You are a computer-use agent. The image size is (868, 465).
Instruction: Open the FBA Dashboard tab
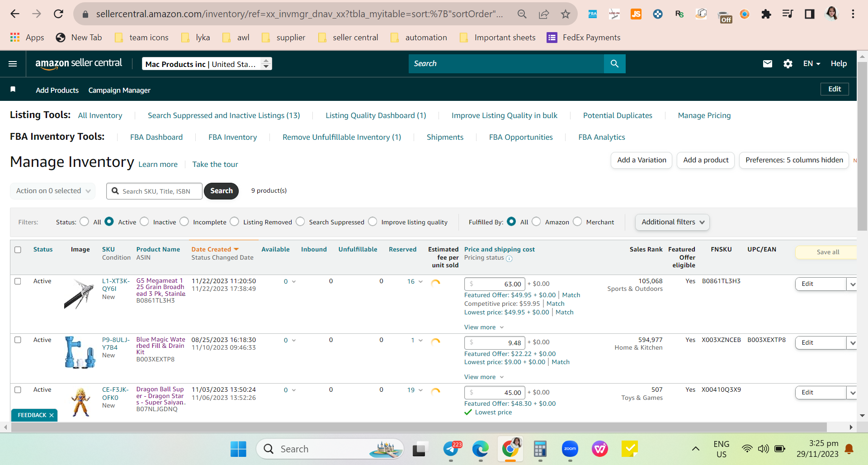point(156,137)
